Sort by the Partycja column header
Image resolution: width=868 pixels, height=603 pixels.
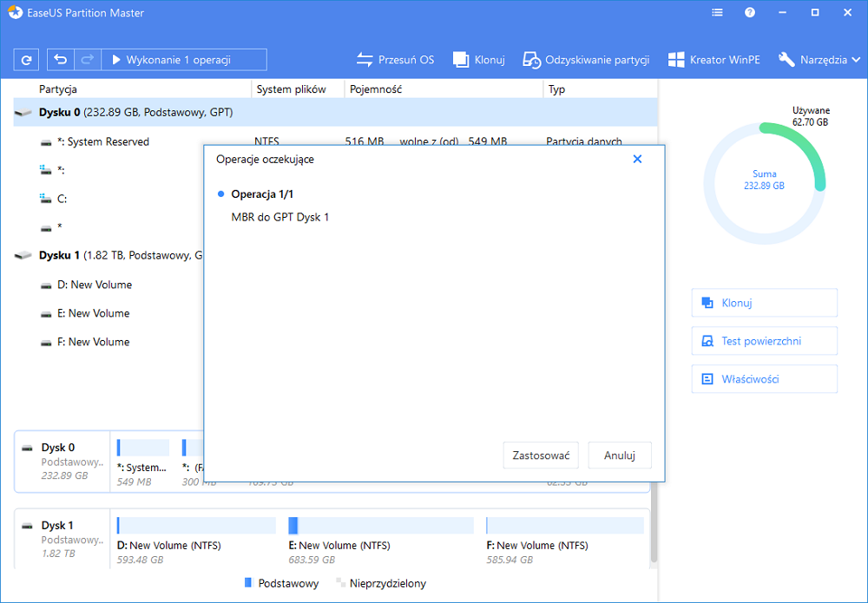(58, 89)
